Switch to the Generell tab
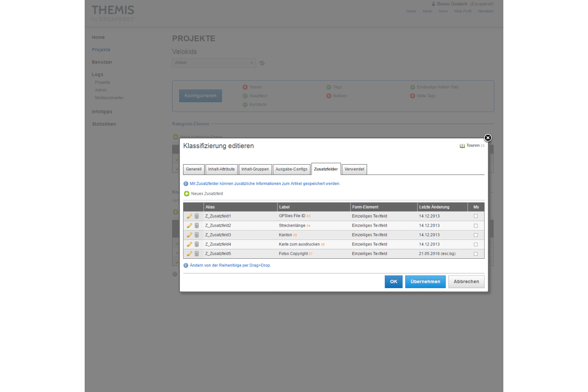Viewport: 588px width, 392px height. [x=194, y=169]
